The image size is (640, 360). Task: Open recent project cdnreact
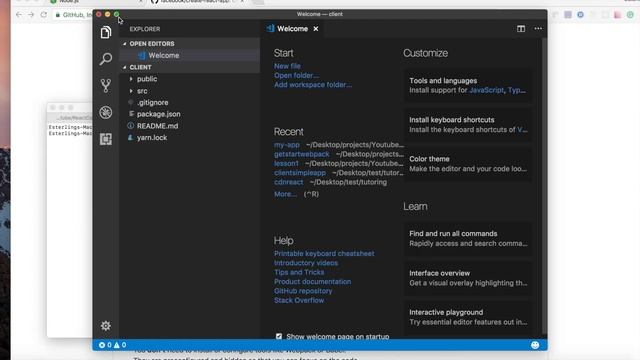tap(289, 182)
